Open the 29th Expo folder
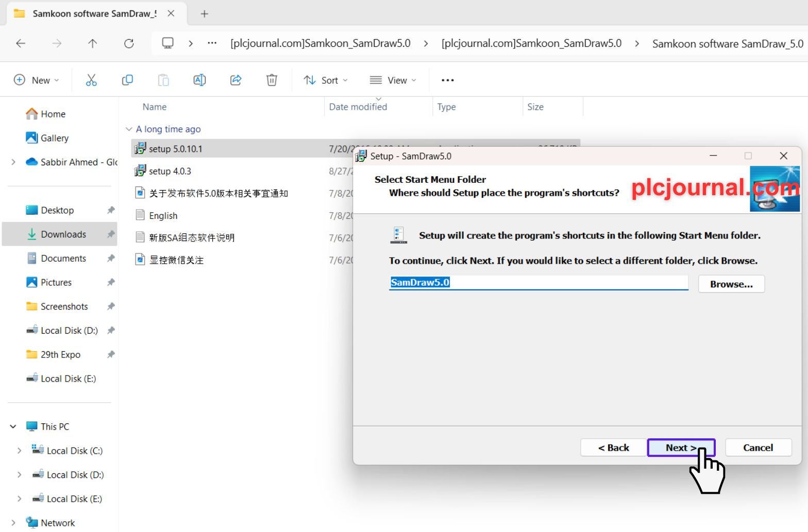This screenshot has height=532, width=808. tap(60, 354)
